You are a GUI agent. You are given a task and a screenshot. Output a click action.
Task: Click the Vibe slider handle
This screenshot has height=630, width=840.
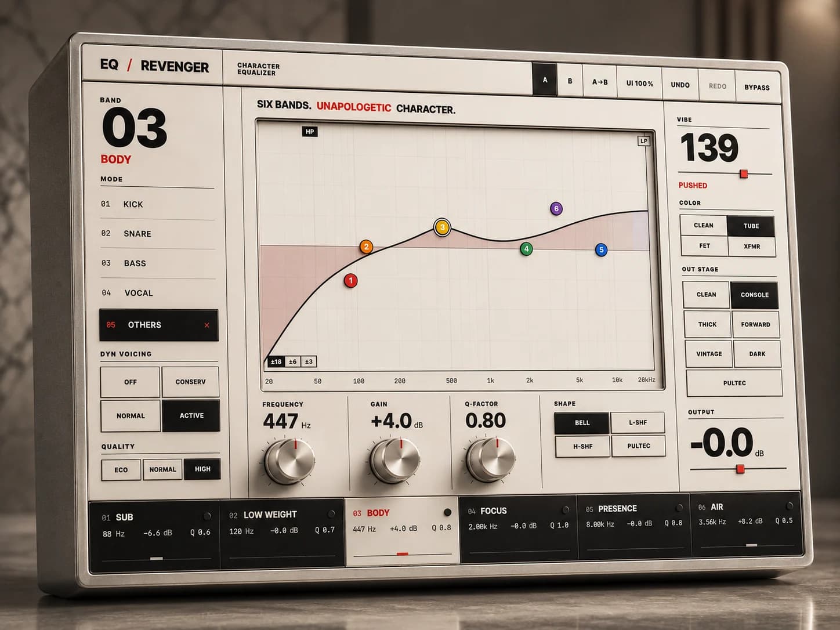[744, 174]
